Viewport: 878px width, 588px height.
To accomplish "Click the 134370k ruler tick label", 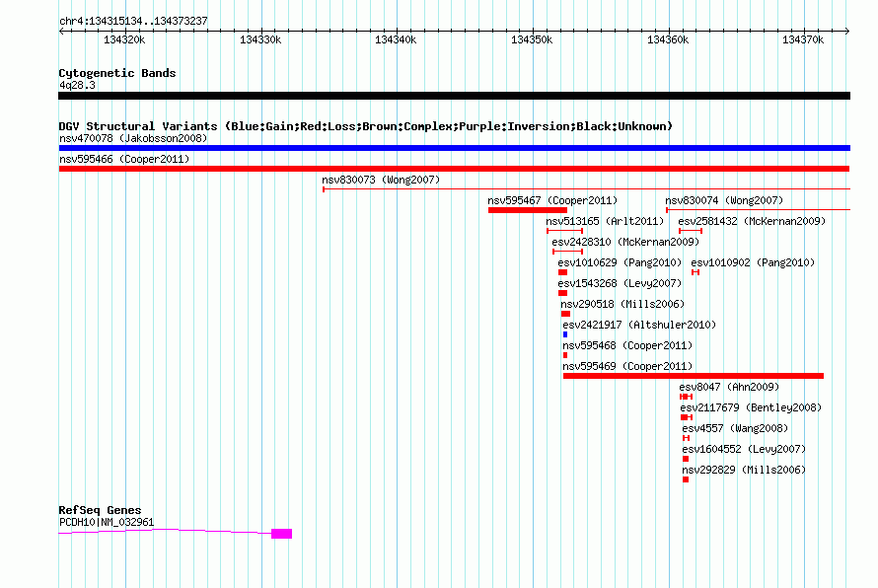I will tap(804, 39).
